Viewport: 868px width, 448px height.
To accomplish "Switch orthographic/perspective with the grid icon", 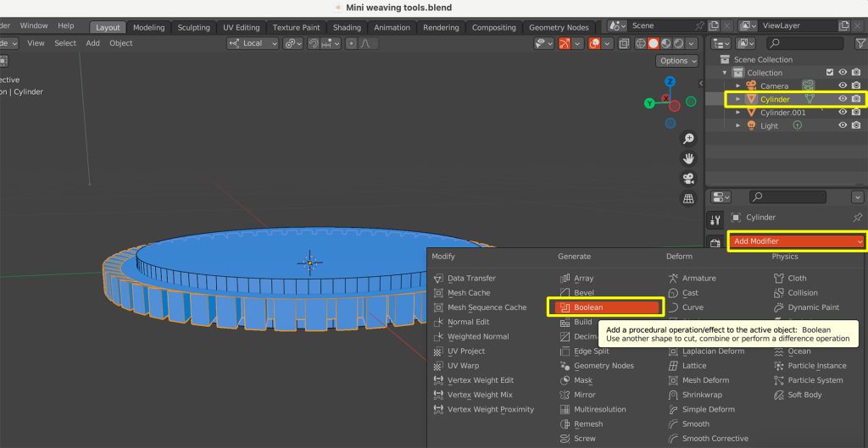I will pyautogui.click(x=688, y=198).
